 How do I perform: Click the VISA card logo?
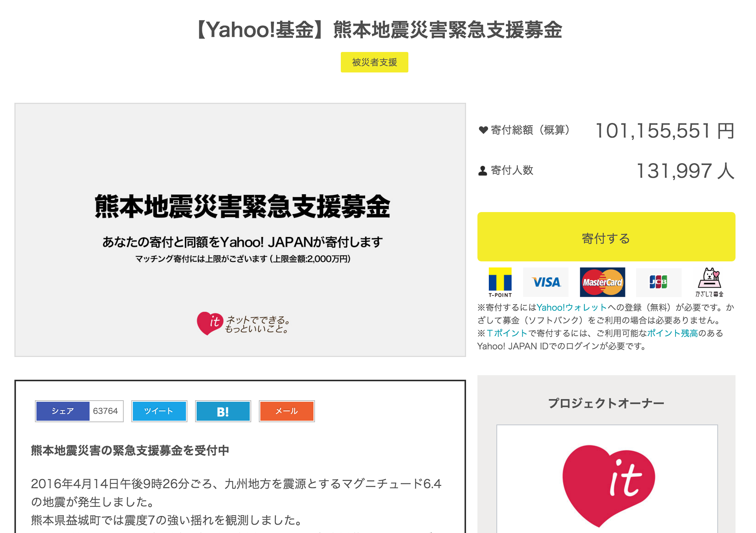click(x=546, y=282)
